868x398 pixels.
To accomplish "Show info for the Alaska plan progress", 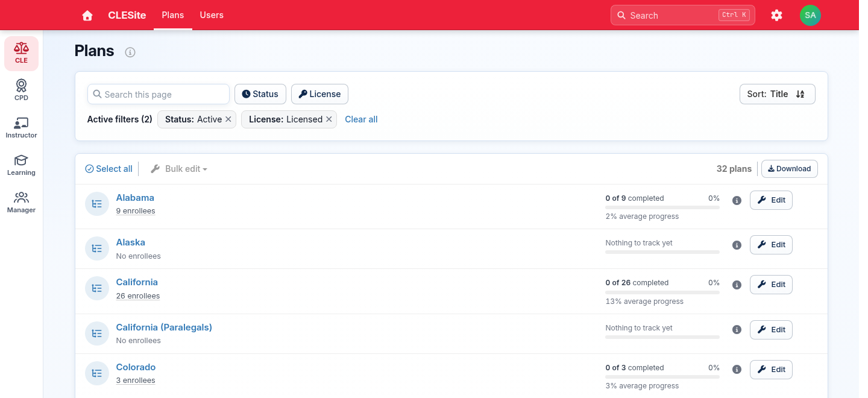I will [x=737, y=245].
